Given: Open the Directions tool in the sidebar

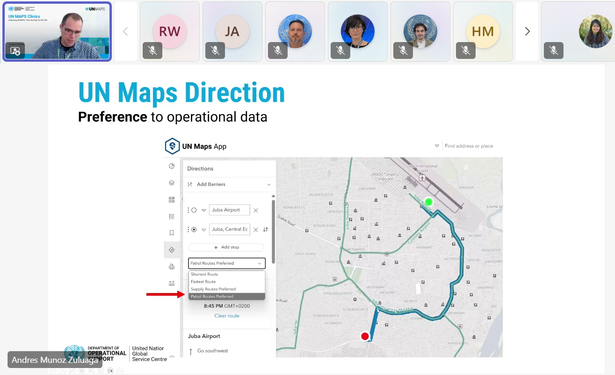Looking at the screenshot, I should 171,250.
